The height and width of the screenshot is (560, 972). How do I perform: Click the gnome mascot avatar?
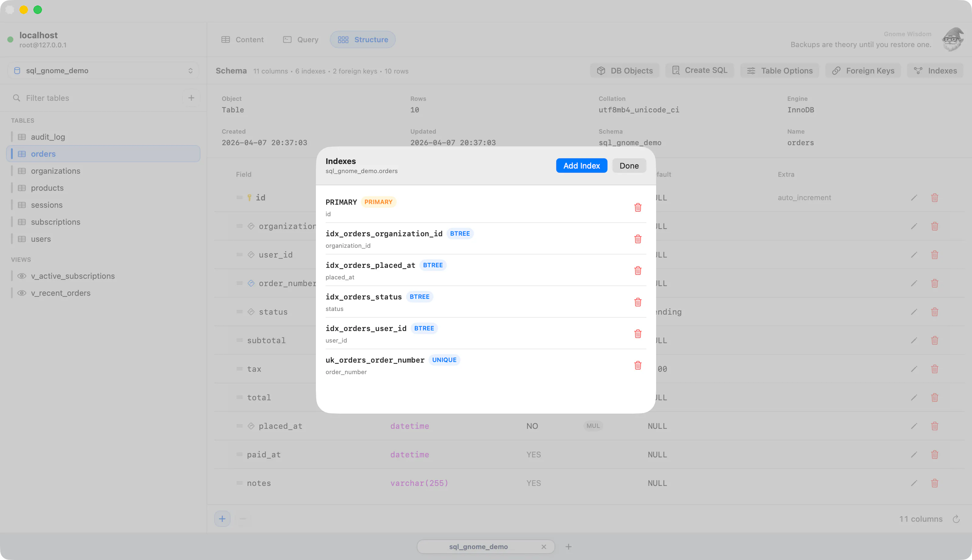click(953, 39)
